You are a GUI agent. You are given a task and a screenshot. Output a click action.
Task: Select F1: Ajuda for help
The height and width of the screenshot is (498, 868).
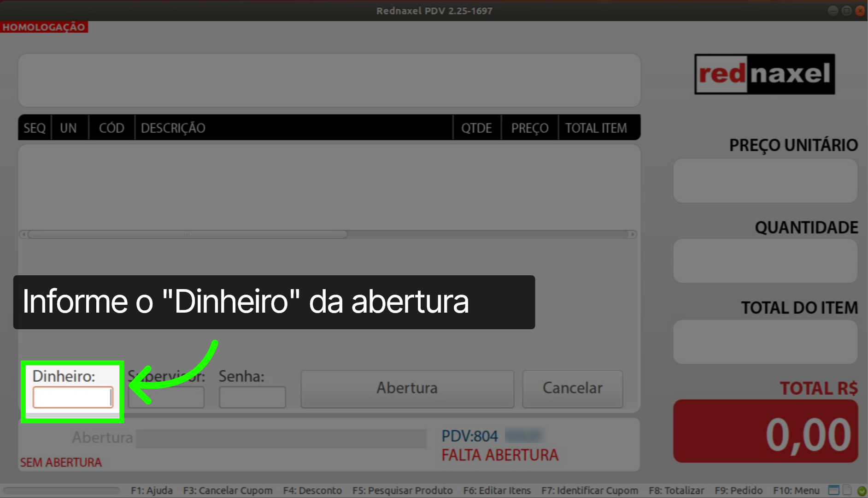pyautogui.click(x=152, y=490)
